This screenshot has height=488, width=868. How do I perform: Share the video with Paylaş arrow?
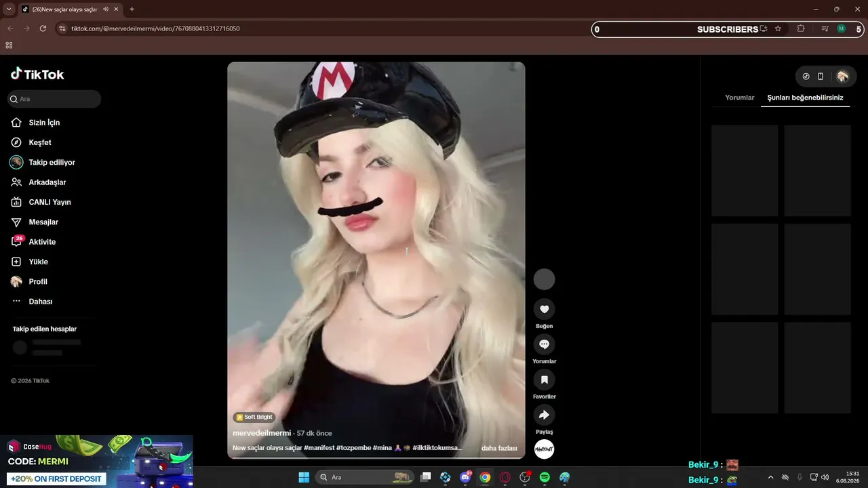[x=544, y=415]
